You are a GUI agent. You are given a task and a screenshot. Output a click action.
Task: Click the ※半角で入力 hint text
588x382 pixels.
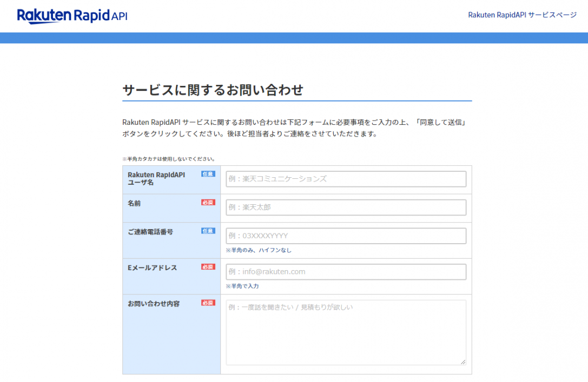pyautogui.click(x=242, y=286)
